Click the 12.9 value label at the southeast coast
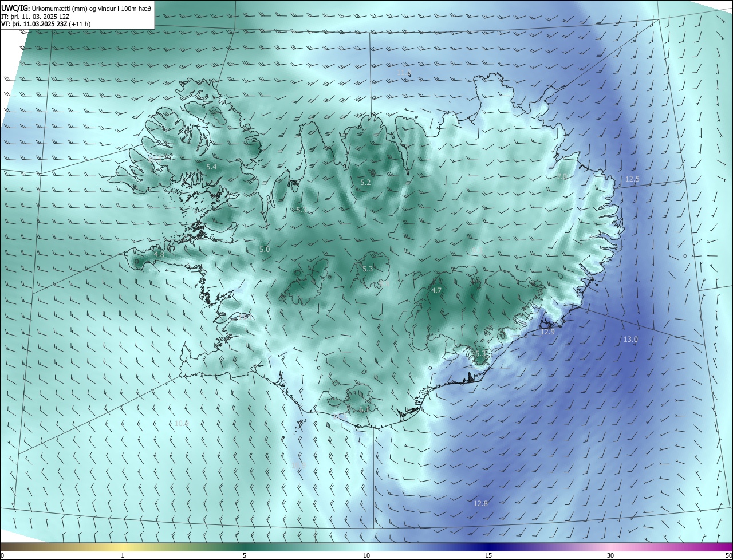This screenshot has width=733, height=560. pyautogui.click(x=548, y=332)
